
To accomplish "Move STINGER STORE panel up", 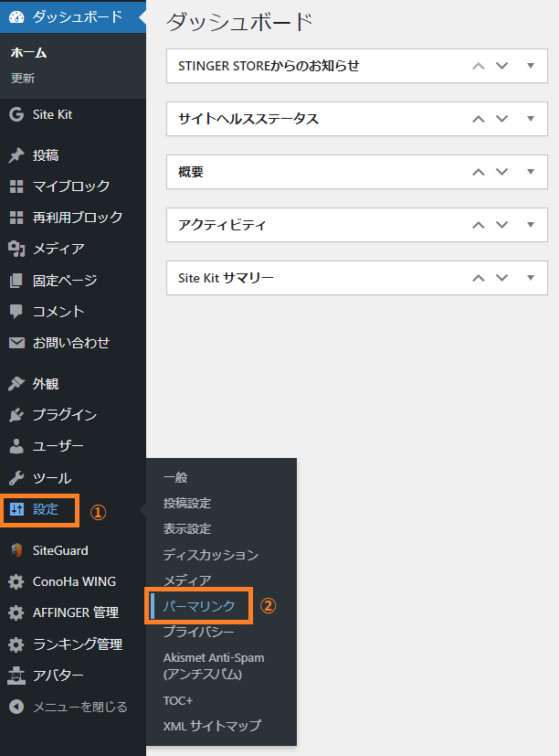I will click(x=478, y=66).
